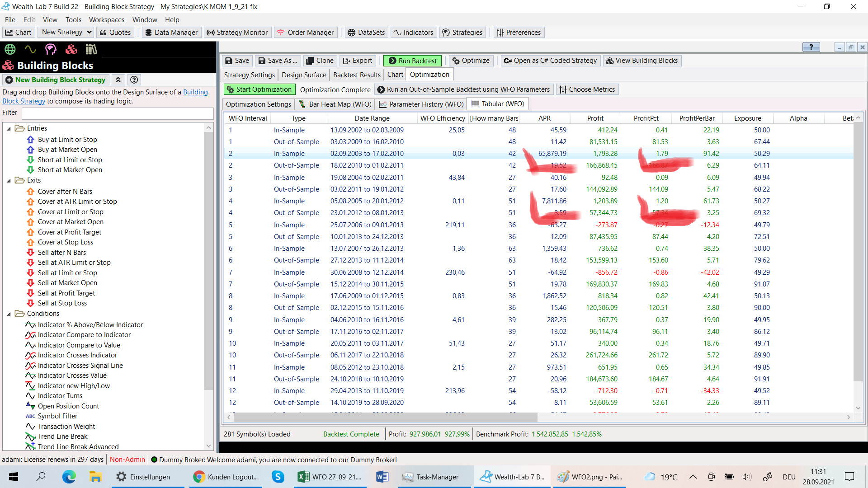Click the help question mark circle icon
Screen dimensions: 868x488
(x=134, y=80)
